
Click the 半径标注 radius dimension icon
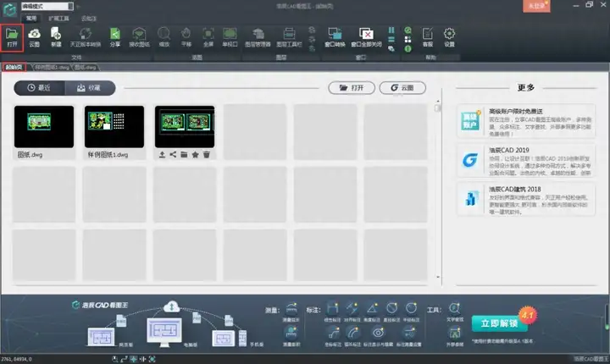coord(411,312)
